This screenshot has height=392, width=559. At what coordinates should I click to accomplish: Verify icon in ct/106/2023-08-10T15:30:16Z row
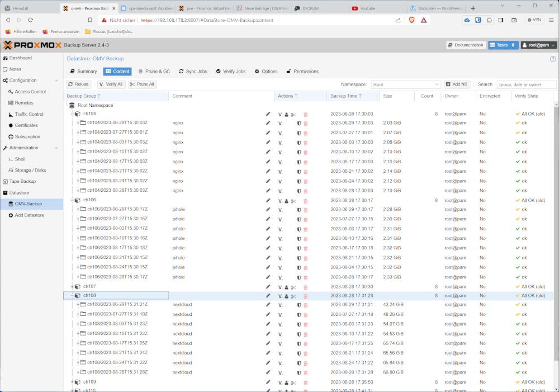pos(281,239)
